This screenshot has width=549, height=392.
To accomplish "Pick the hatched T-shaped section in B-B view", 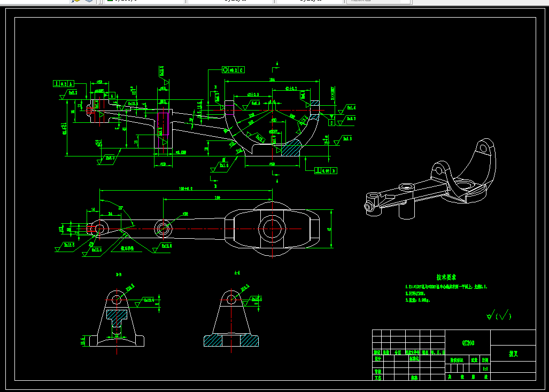I will point(117,318).
